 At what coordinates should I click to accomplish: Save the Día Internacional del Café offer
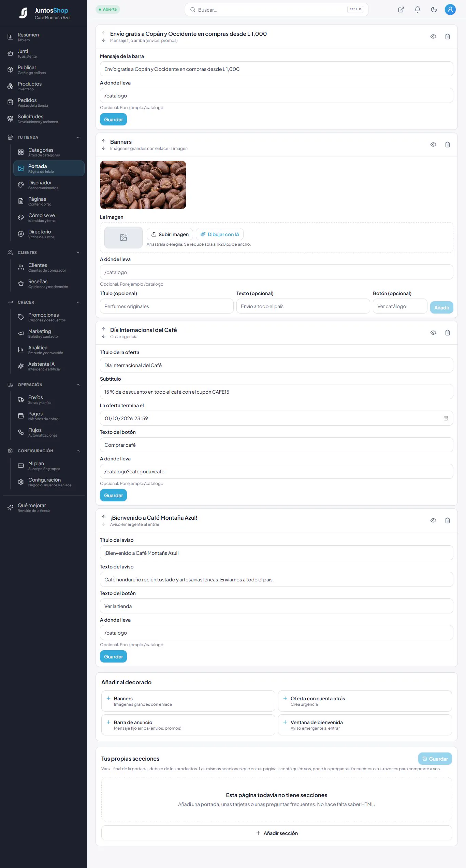click(113, 496)
